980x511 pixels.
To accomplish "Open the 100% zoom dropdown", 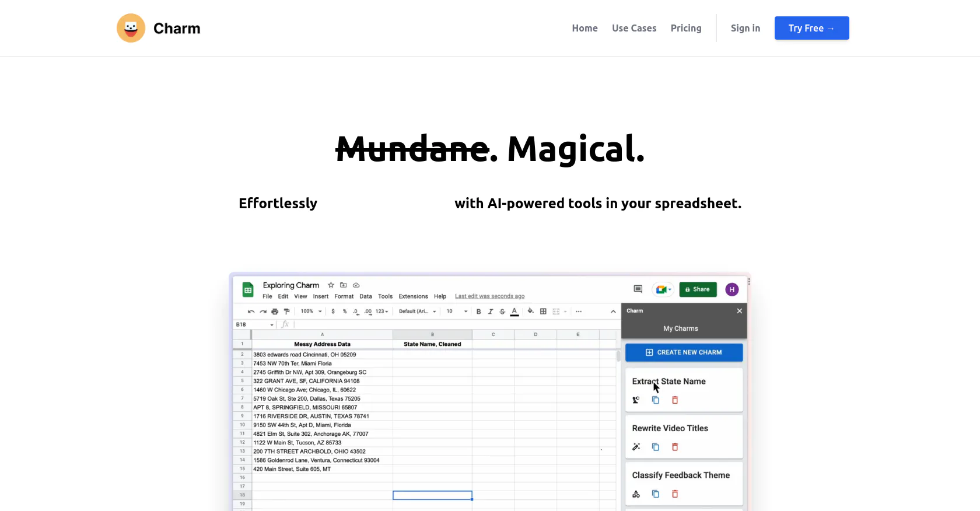I will point(311,311).
